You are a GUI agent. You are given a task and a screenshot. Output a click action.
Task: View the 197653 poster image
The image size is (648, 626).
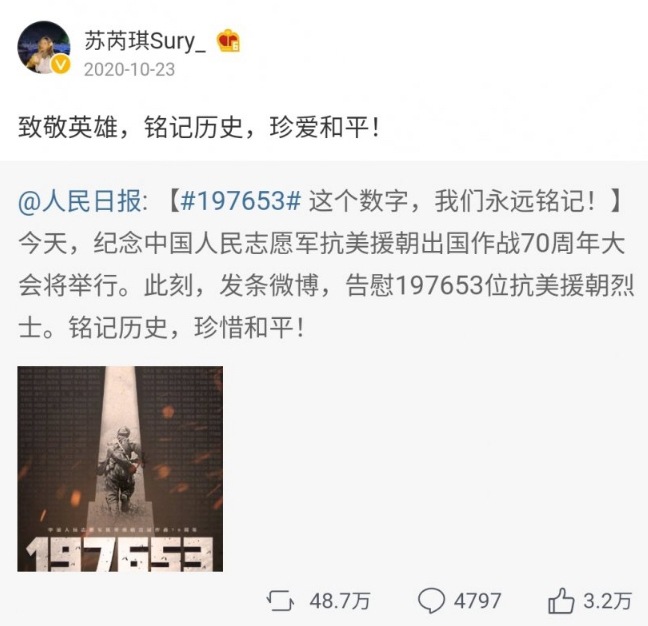point(120,469)
